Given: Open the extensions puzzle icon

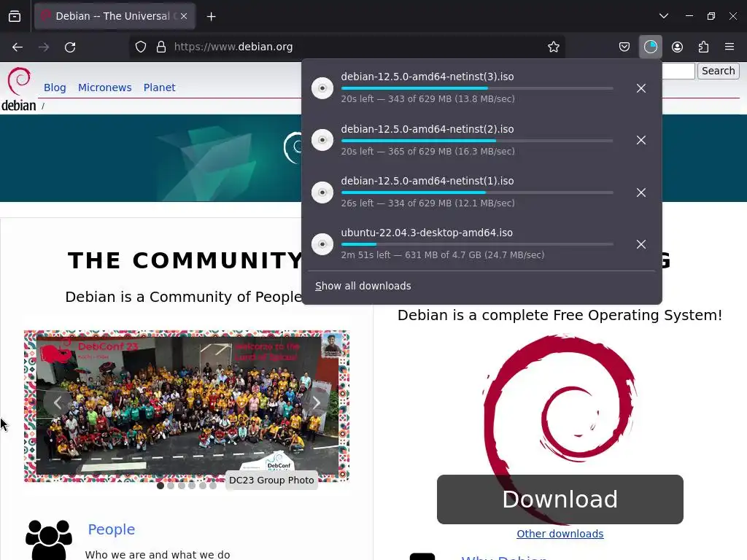Looking at the screenshot, I should pyautogui.click(x=703, y=47).
